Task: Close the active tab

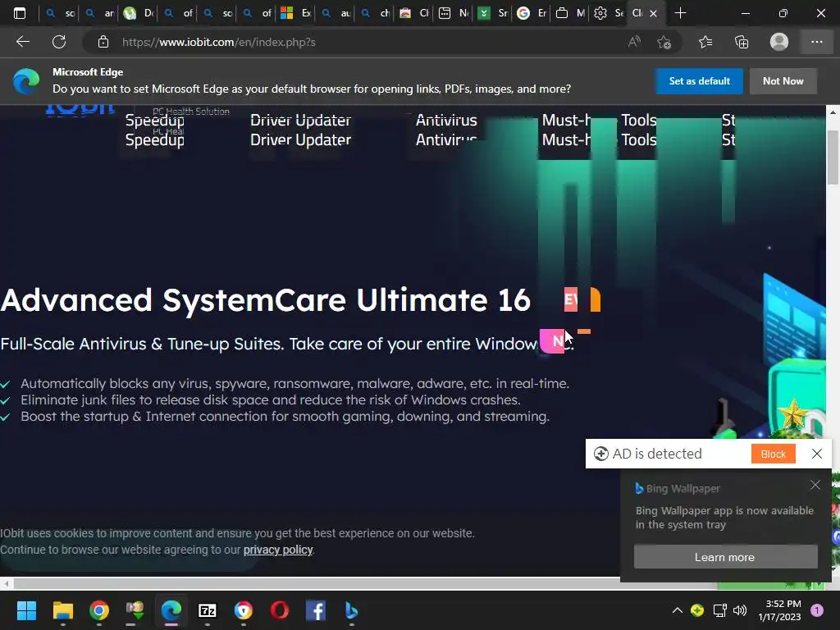Action: click(x=653, y=13)
